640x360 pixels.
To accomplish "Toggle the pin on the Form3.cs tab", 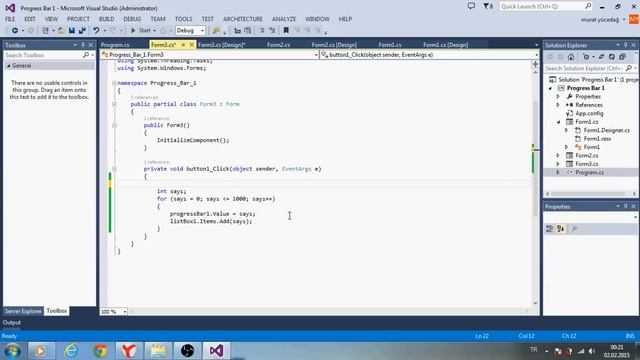I will click(x=183, y=45).
